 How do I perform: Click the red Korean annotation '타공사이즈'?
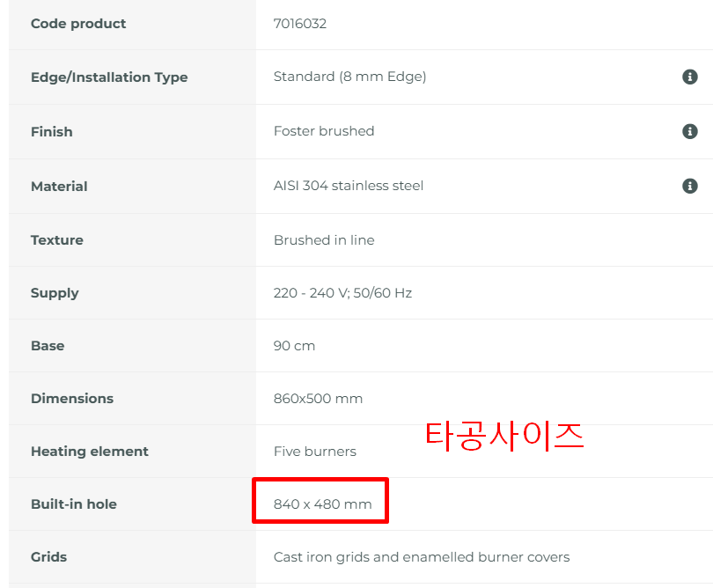pyautogui.click(x=504, y=436)
